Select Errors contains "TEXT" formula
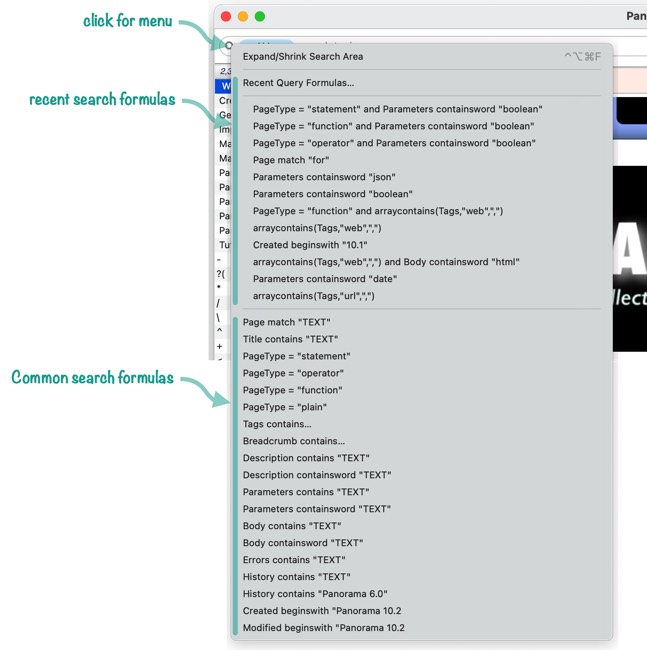Screen dimensions: 647x650 tap(422, 560)
